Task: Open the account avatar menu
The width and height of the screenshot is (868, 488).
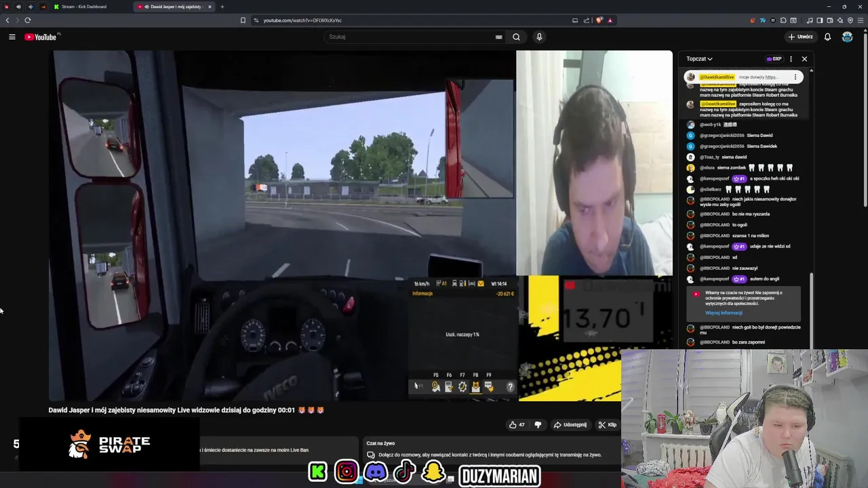Action: click(847, 37)
